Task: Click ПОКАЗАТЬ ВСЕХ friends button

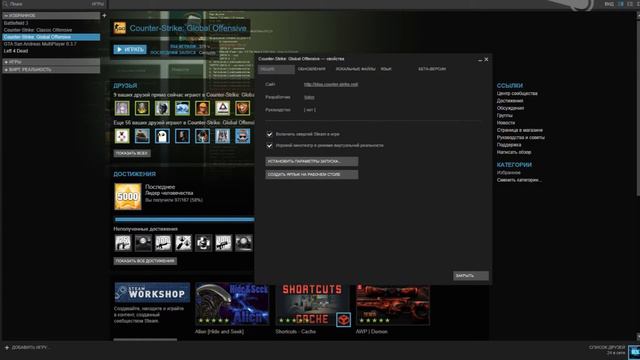Action: [132, 153]
